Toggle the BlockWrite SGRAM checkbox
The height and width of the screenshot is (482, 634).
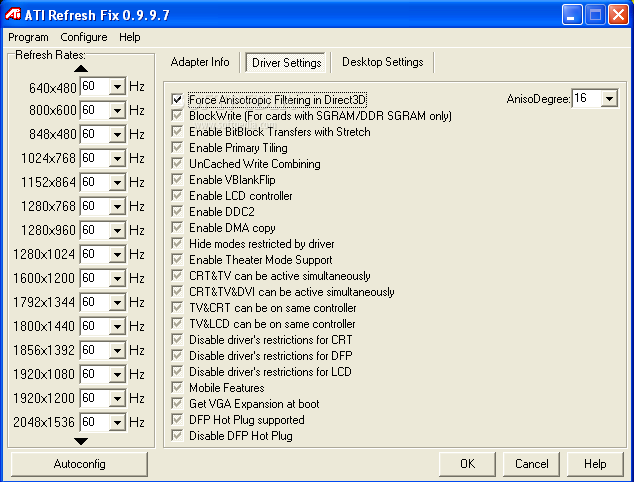tap(177, 116)
